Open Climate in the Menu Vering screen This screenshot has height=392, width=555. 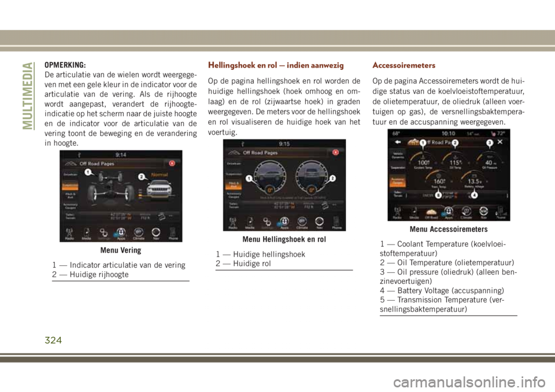[138, 234]
